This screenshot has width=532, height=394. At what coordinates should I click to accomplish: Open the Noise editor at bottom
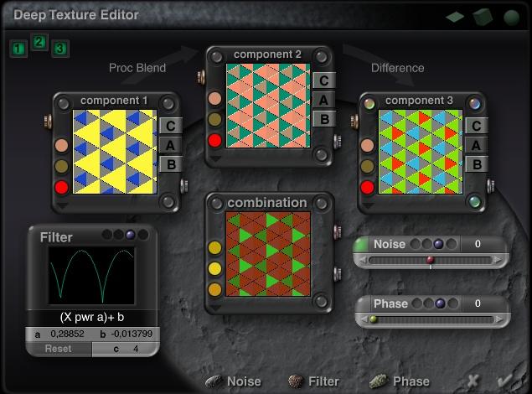234,381
